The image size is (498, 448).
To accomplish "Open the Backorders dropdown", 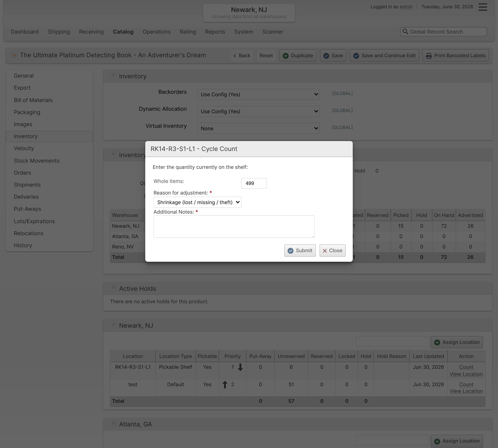I will pos(258,94).
